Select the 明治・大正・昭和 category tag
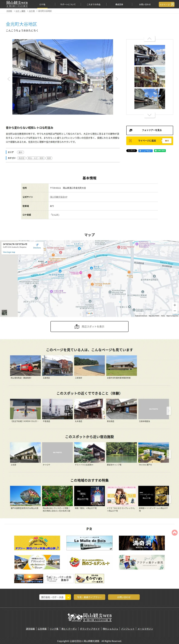The image size is (179, 644). pyautogui.click(x=36, y=158)
